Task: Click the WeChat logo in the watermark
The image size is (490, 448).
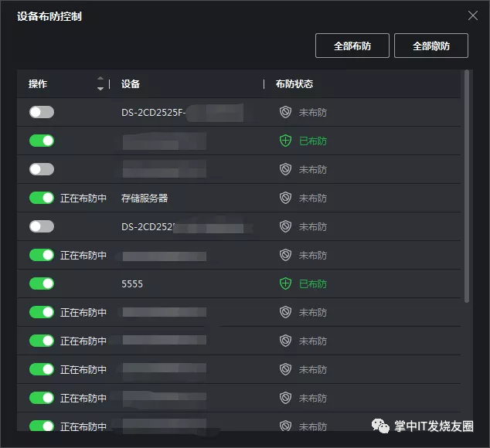Action: pyautogui.click(x=380, y=426)
